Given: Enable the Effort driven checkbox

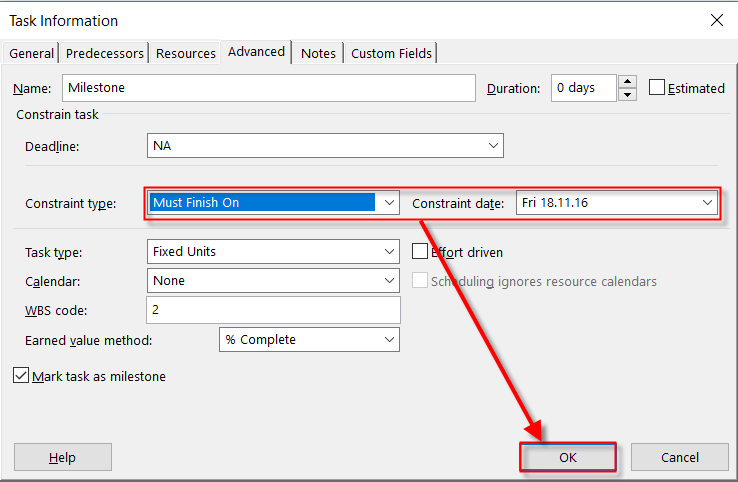Looking at the screenshot, I should click(420, 252).
